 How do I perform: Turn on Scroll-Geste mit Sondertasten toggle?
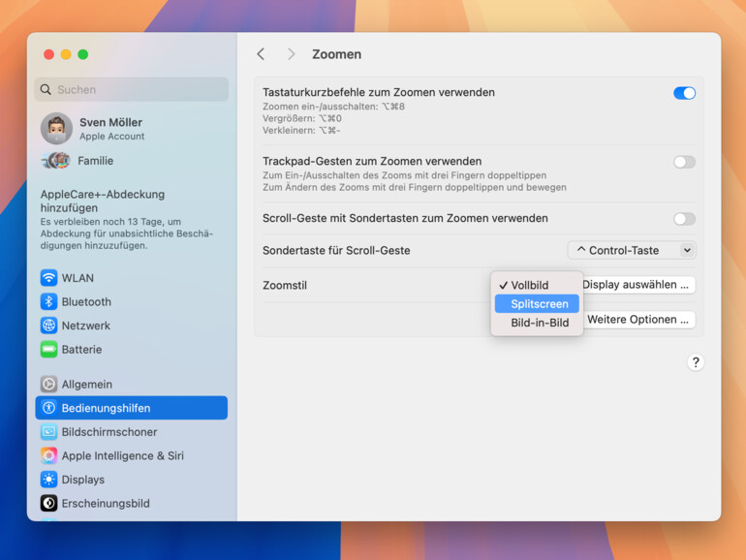[684, 219]
